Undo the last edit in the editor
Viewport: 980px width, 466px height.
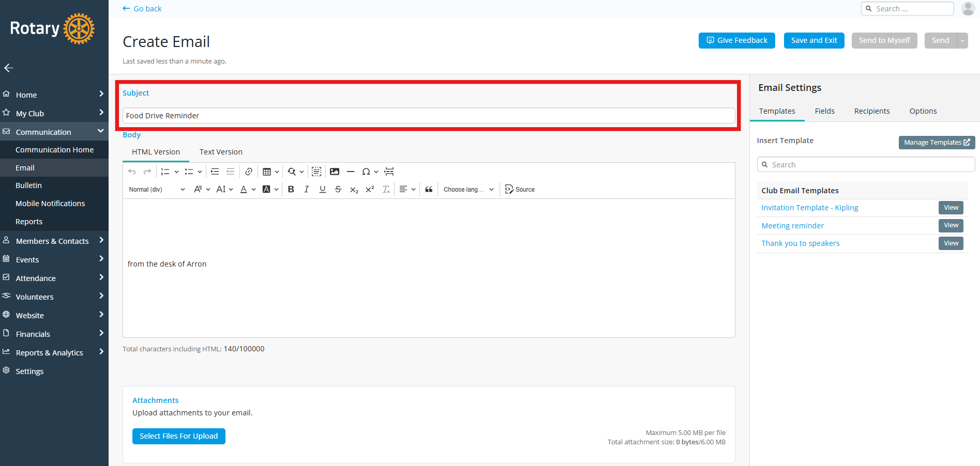(x=132, y=171)
